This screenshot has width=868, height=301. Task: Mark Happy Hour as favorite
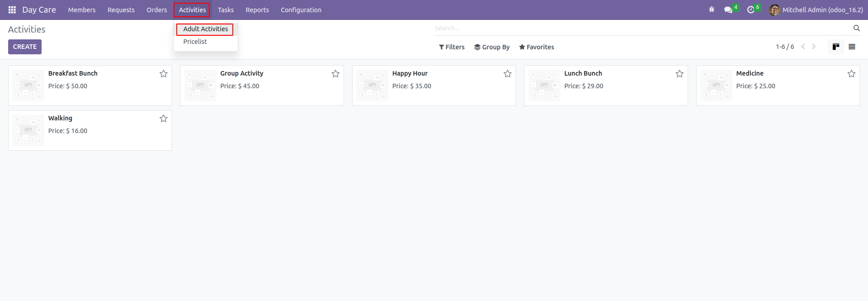[508, 74]
